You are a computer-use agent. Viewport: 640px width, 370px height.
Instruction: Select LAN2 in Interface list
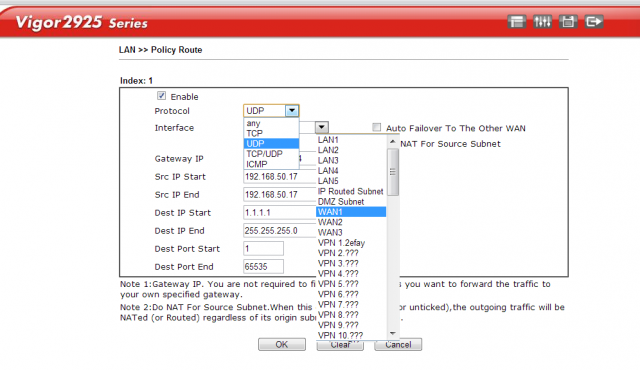click(351, 150)
